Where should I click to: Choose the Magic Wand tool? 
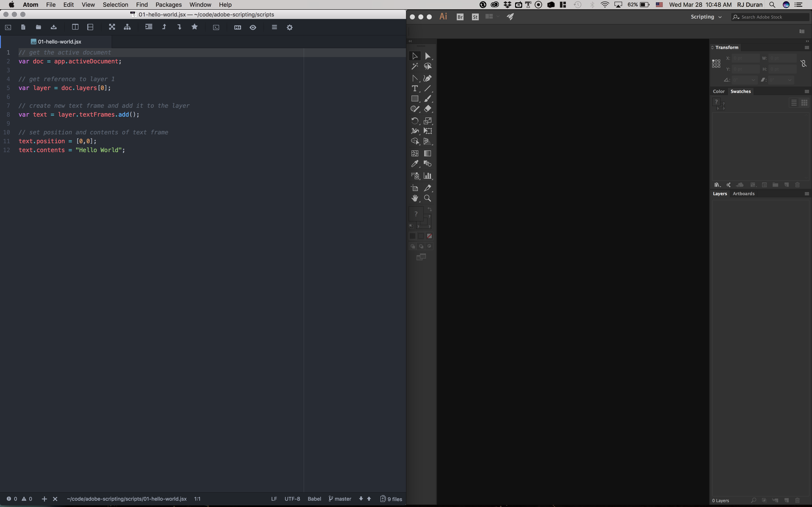tap(415, 66)
